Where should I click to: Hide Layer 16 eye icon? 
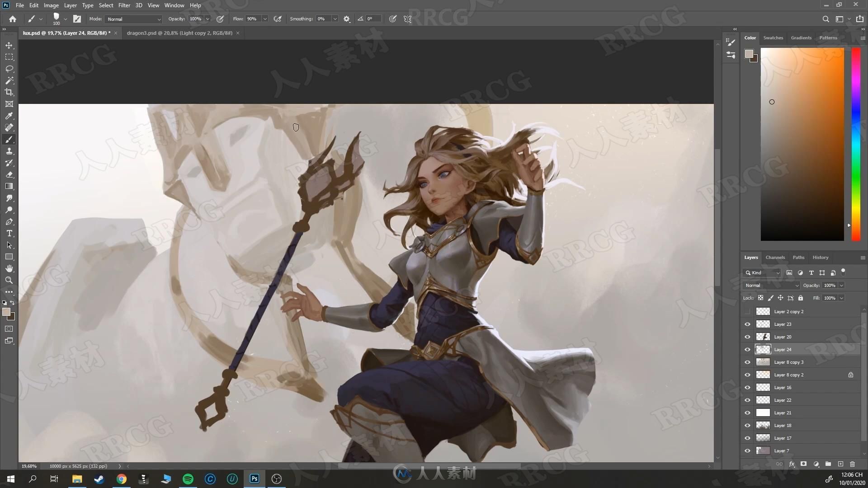[x=747, y=387]
